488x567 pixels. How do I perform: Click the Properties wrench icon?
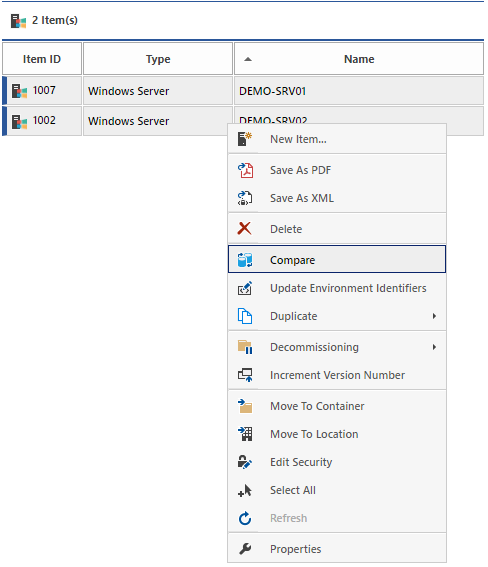pos(245,549)
